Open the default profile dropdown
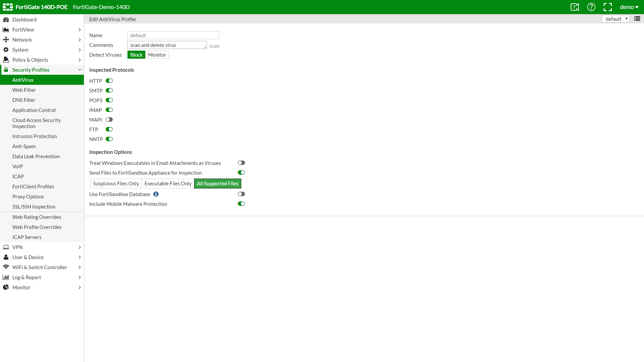 pos(615,19)
